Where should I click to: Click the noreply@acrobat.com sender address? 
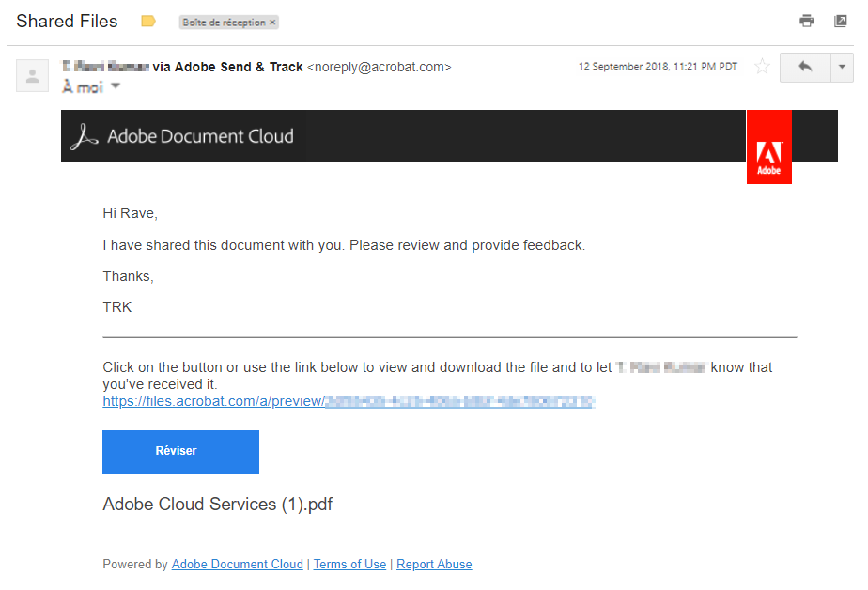pyautogui.click(x=380, y=67)
